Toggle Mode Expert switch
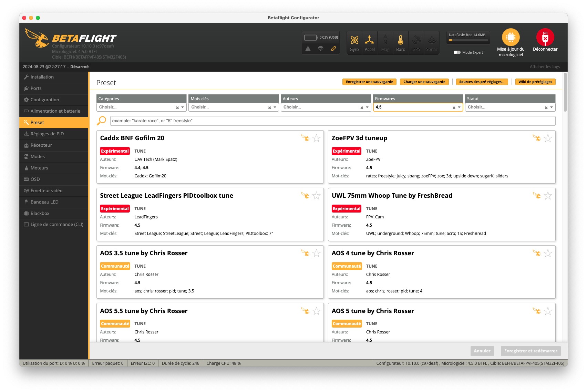Image resolution: width=587 pixels, height=392 pixels. coord(457,52)
